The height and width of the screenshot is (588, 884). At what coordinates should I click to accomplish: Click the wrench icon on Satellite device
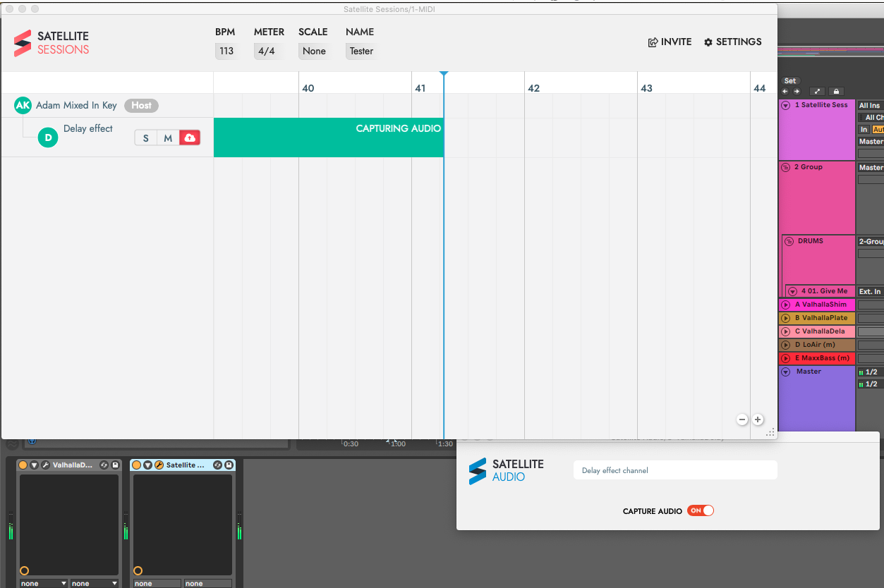(159, 465)
